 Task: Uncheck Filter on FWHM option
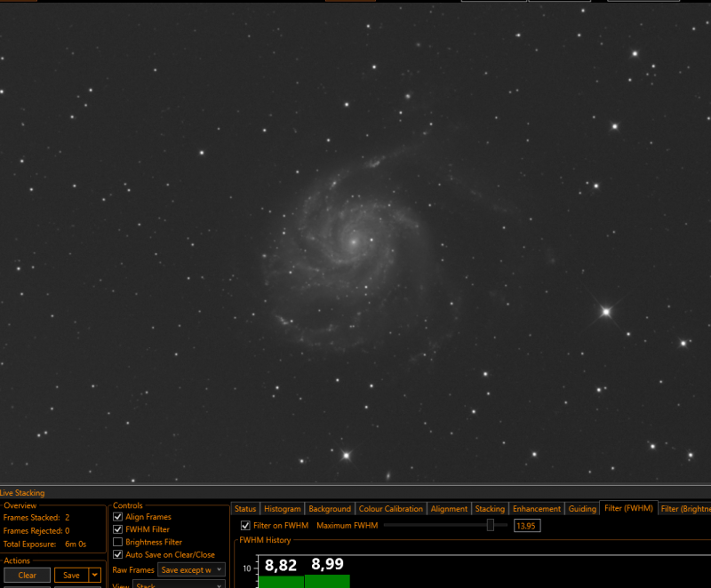point(245,526)
